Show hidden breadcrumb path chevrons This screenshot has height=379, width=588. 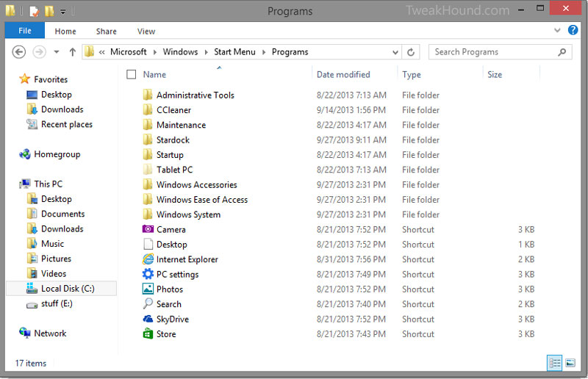(101, 52)
